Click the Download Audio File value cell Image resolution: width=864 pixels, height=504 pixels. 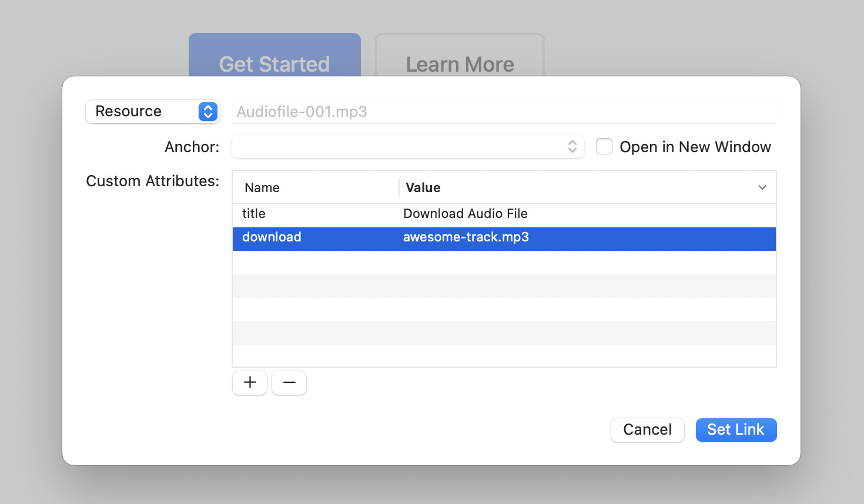coord(465,214)
